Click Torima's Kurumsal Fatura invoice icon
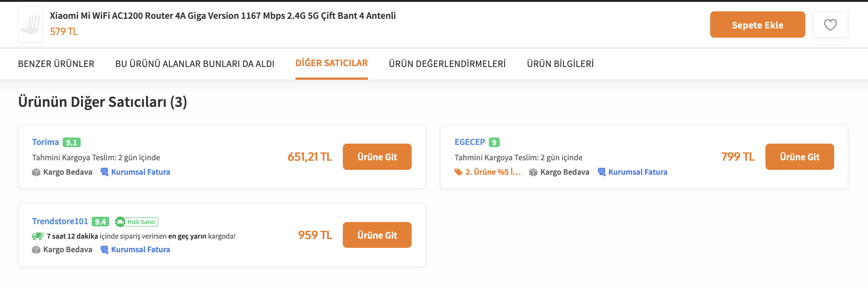 104,172
